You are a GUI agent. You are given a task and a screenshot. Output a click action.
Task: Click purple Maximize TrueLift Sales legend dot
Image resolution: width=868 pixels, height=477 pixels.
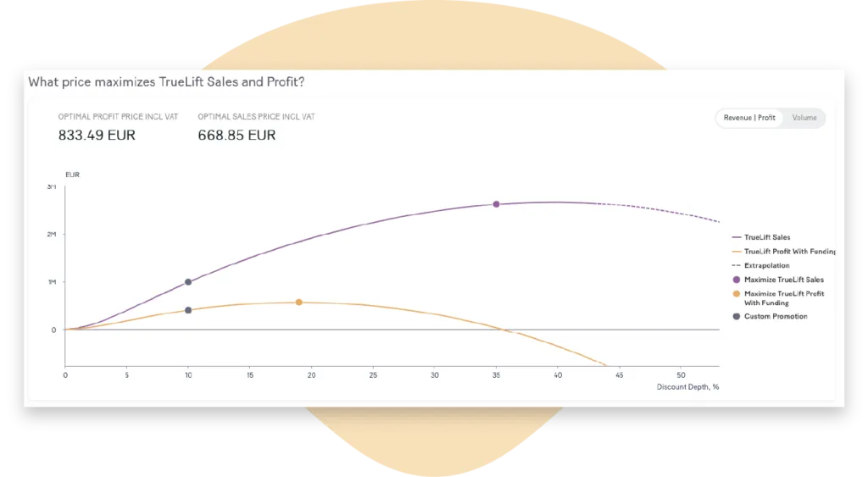pyautogui.click(x=736, y=280)
